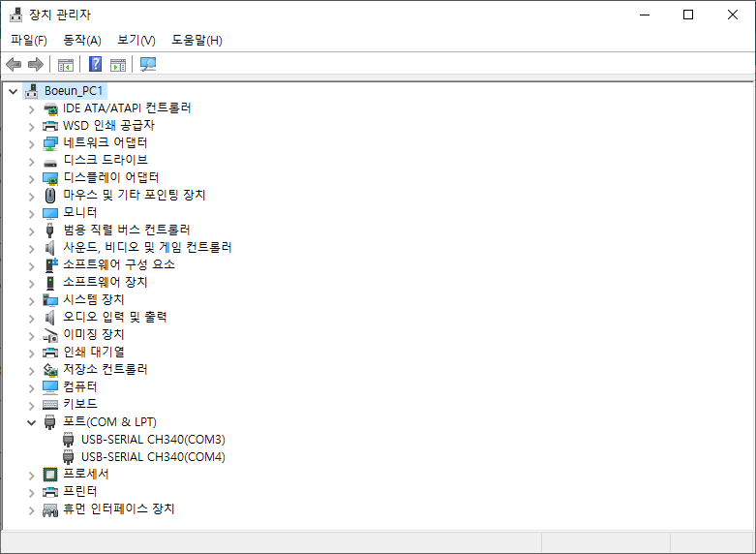The width and height of the screenshot is (756, 554).
Task: Open Help via blue question mark icon
Action: pos(96,64)
